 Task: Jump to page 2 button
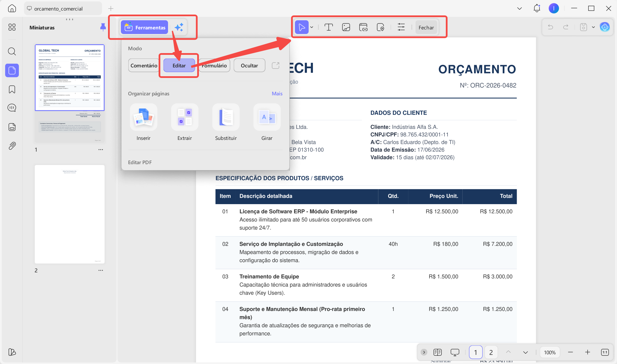[x=491, y=352]
